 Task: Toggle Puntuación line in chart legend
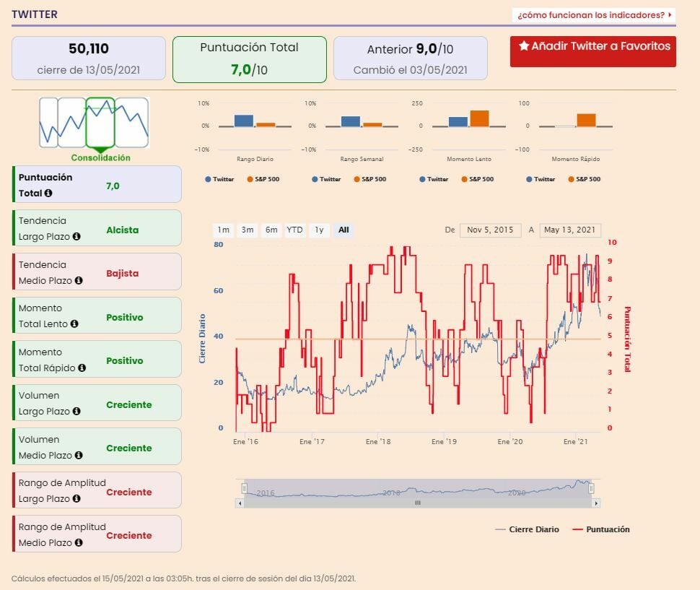pos(601,529)
